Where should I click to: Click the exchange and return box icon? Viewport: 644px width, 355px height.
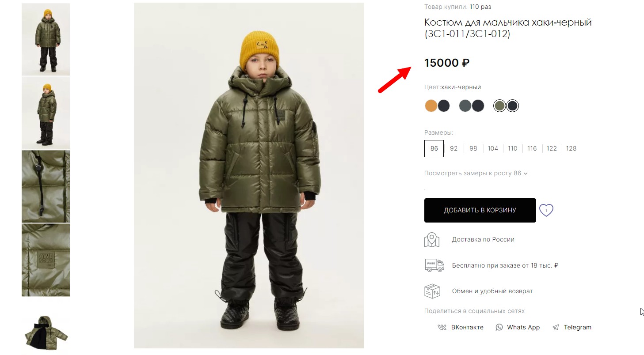pyautogui.click(x=432, y=291)
